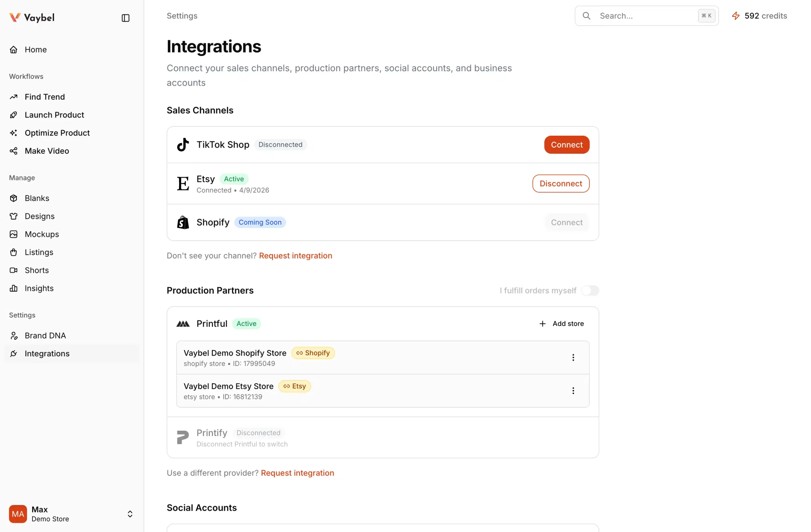
Task: Enable the I fulfill orders myself toggle
Action: point(590,290)
